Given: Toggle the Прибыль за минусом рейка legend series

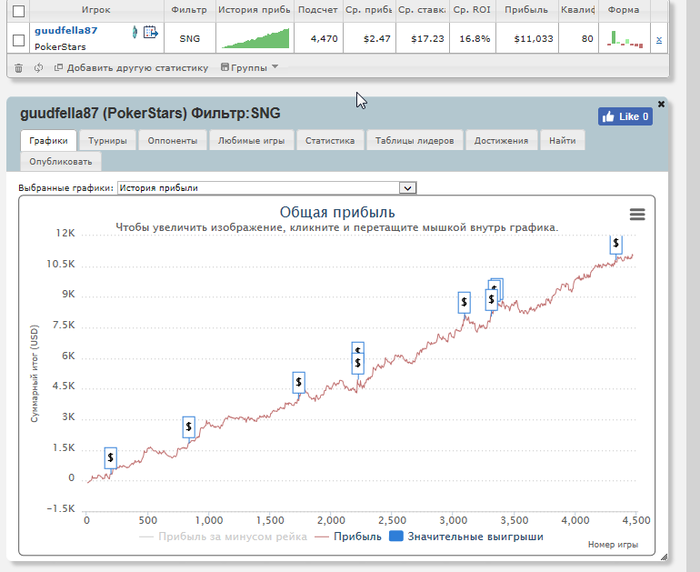Looking at the screenshot, I should pos(223,537).
